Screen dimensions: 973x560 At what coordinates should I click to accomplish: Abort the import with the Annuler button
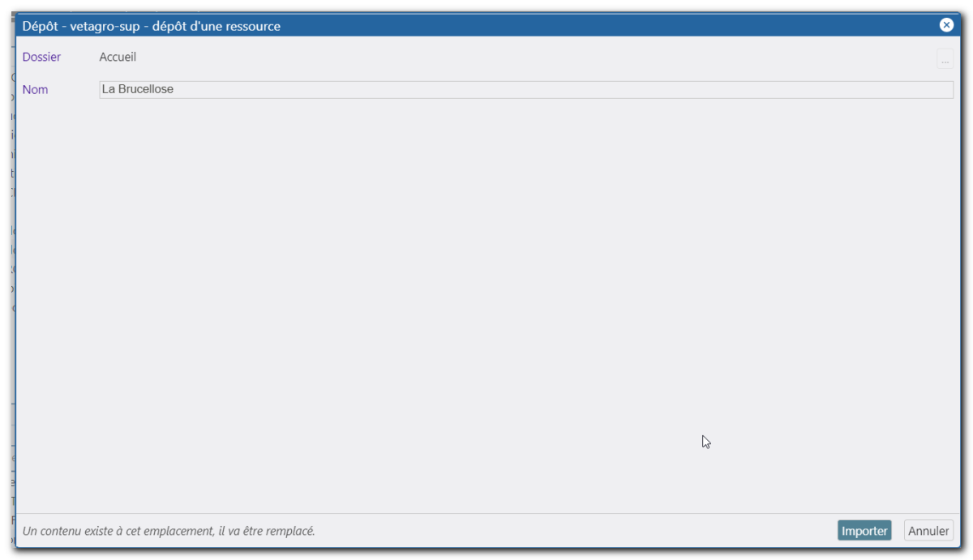pos(928,531)
